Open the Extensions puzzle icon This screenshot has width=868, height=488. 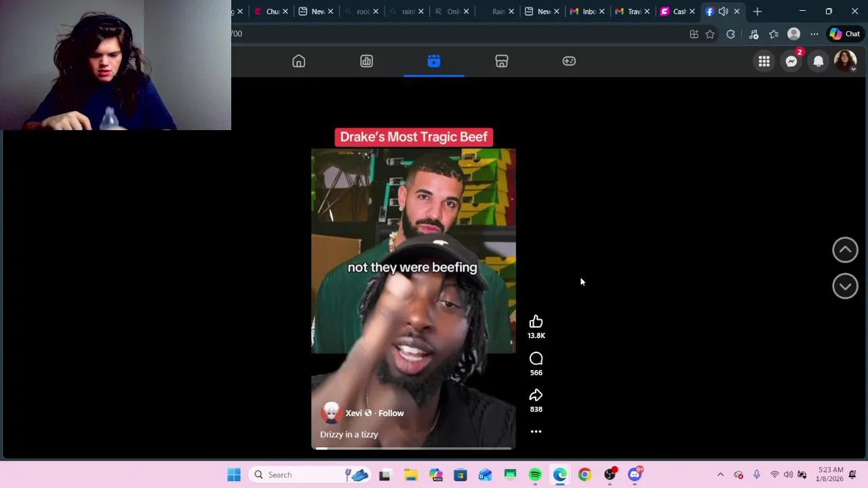point(730,34)
